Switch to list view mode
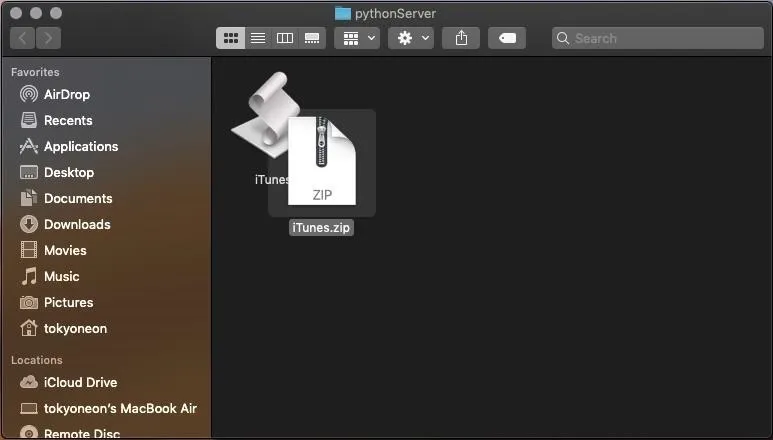This screenshot has width=773, height=440. (x=258, y=38)
